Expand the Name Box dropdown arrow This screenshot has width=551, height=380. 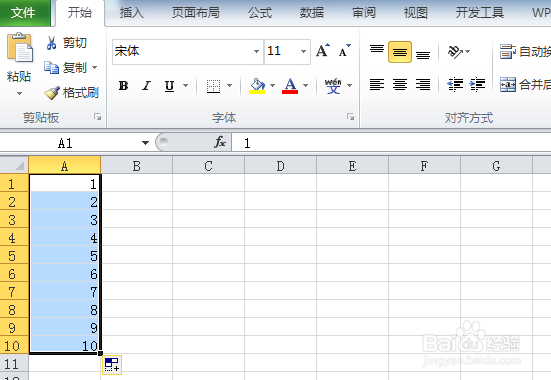click(145, 143)
